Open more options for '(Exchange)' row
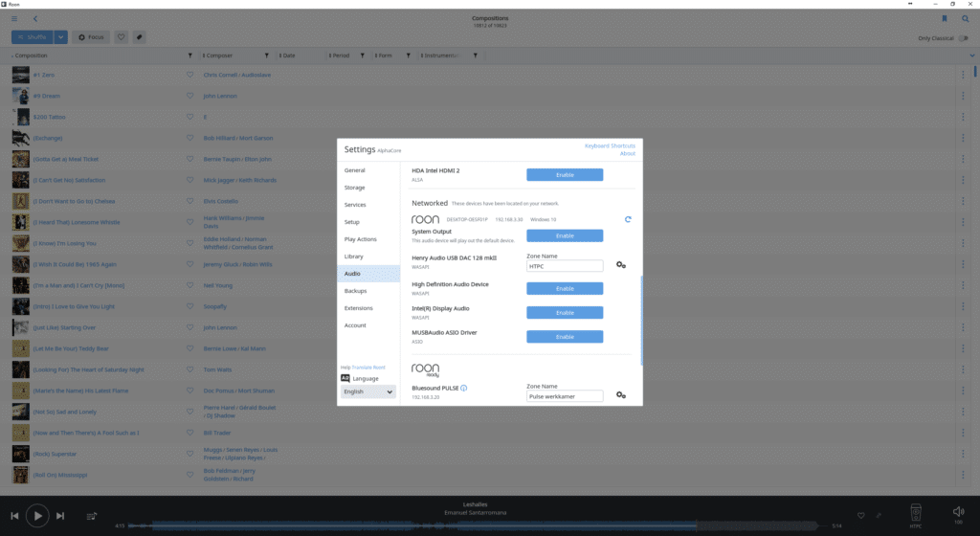Image resolution: width=980 pixels, height=536 pixels. pyautogui.click(x=963, y=138)
